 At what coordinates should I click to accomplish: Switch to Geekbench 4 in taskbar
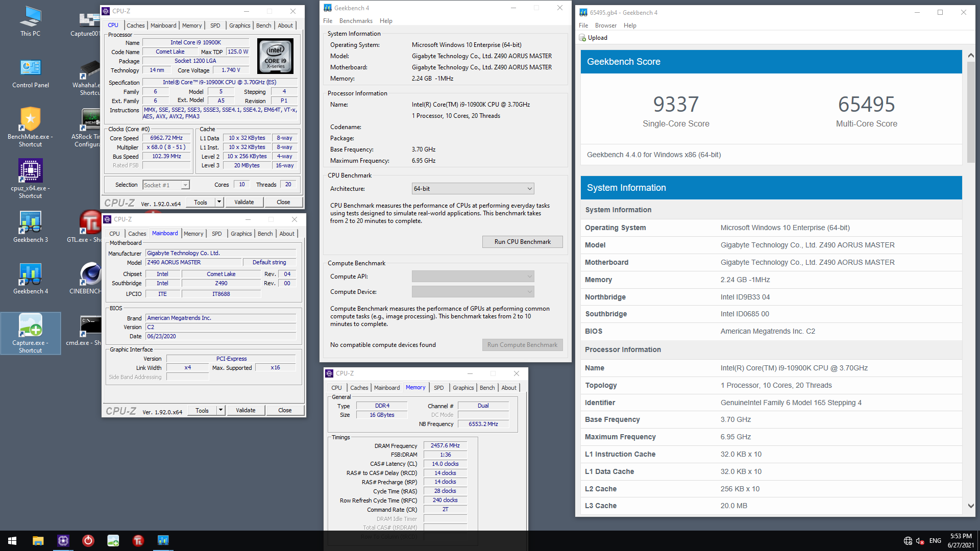[163, 541]
